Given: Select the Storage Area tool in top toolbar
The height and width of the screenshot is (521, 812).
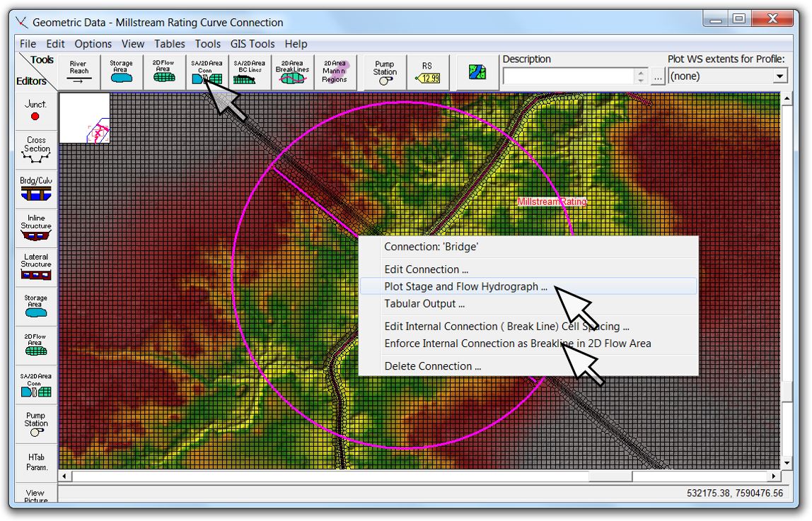Looking at the screenshot, I should 121,72.
